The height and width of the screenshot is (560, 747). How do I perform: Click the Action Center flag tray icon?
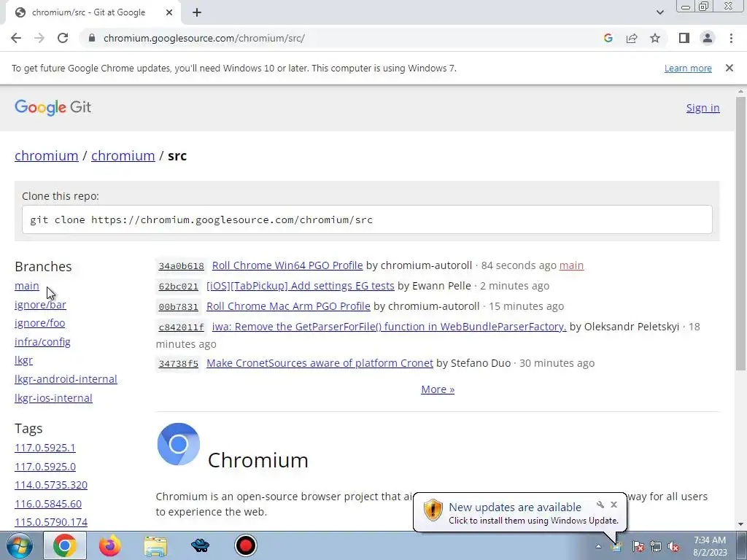pyautogui.click(x=638, y=546)
